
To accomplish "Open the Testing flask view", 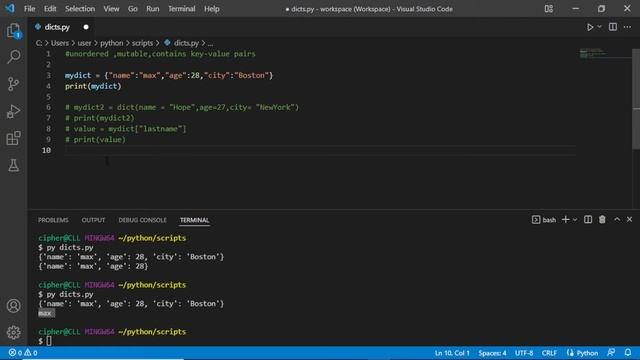I will pyautogui.click(x=13, y=165).
